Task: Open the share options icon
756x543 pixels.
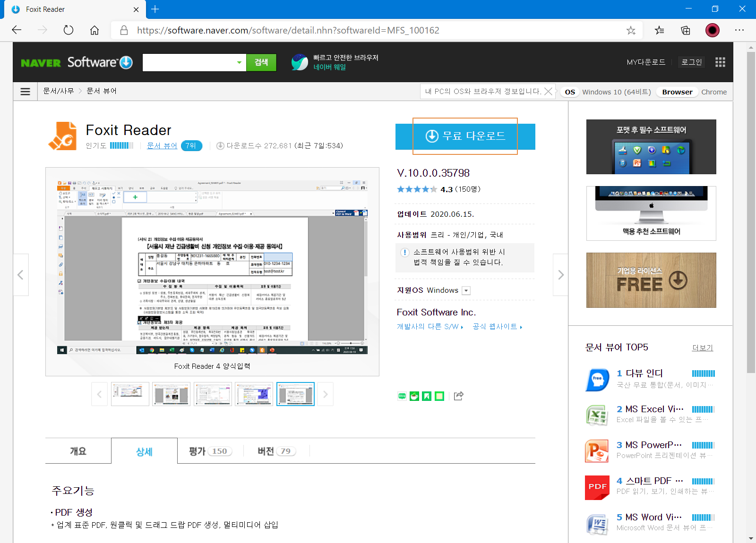Action: pos(458,396)
